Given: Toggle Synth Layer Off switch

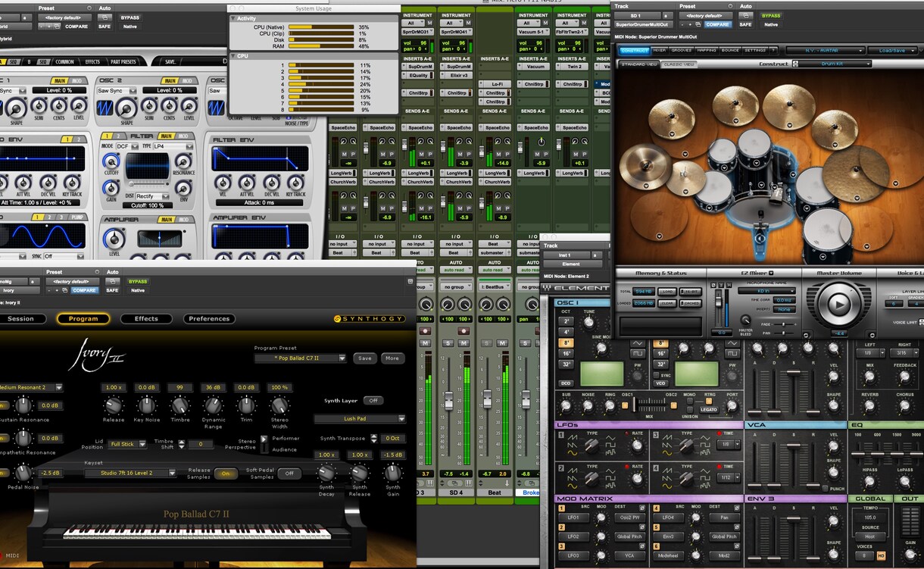Looking at the screenshot, I should coord(373,400).
